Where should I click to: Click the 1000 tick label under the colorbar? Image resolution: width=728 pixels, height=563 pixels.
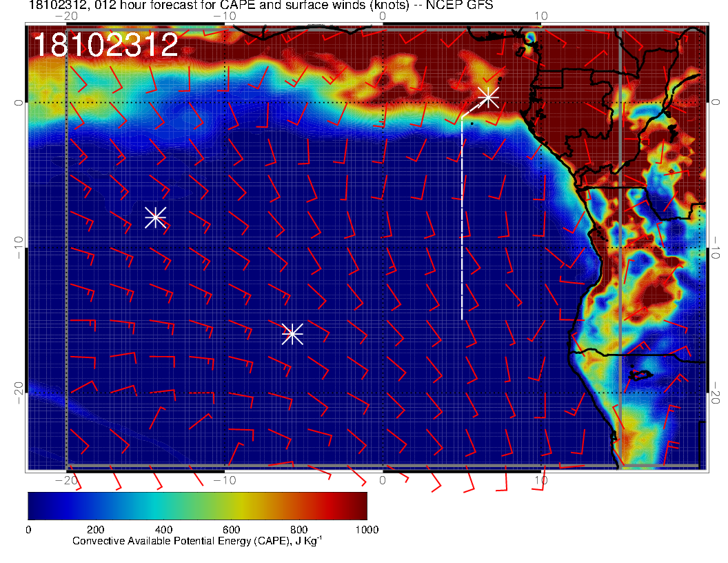coord(366,529)
